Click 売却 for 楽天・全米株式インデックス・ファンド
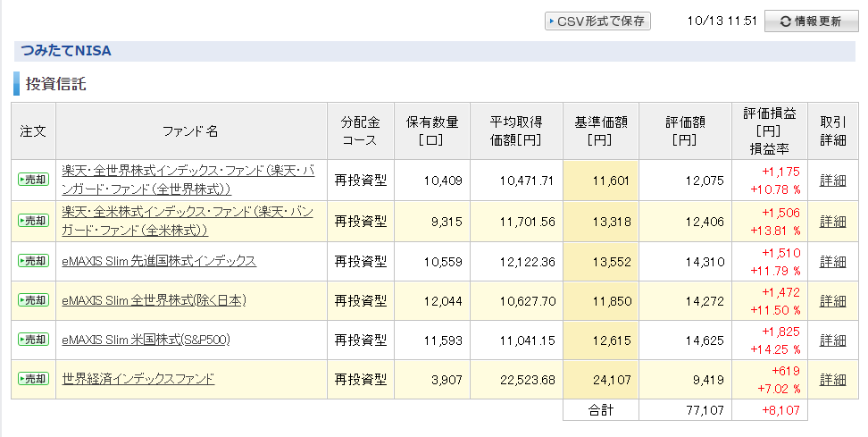The height and width of the screenshot is (437, 868). (x=33, y=221)
